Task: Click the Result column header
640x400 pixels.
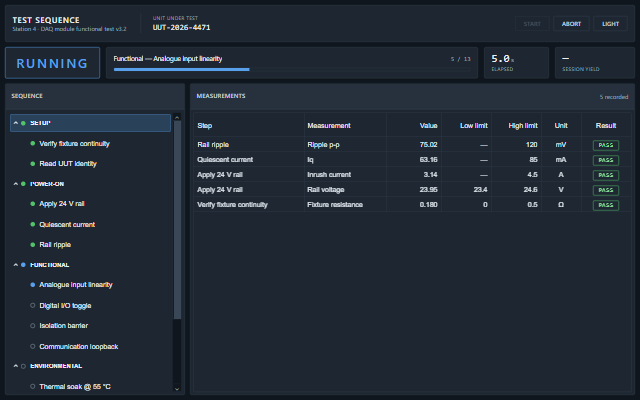Action: (x=606, y=126)
